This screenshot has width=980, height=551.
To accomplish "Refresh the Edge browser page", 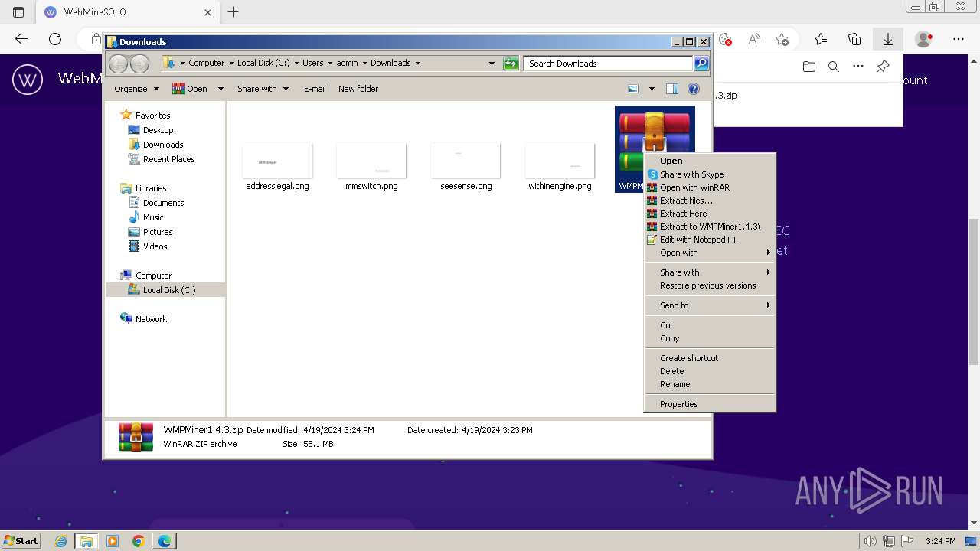I will tap(55, 39).
